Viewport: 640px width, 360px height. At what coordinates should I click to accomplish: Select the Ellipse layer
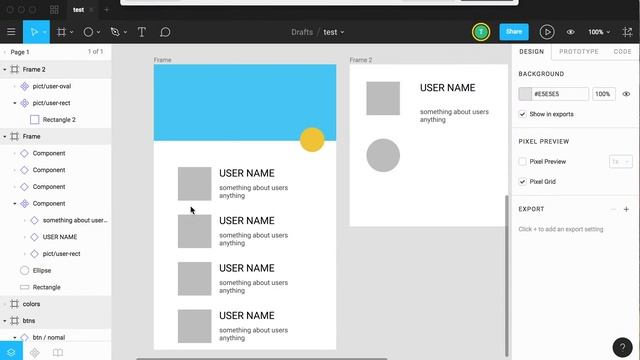pos(56,270)
